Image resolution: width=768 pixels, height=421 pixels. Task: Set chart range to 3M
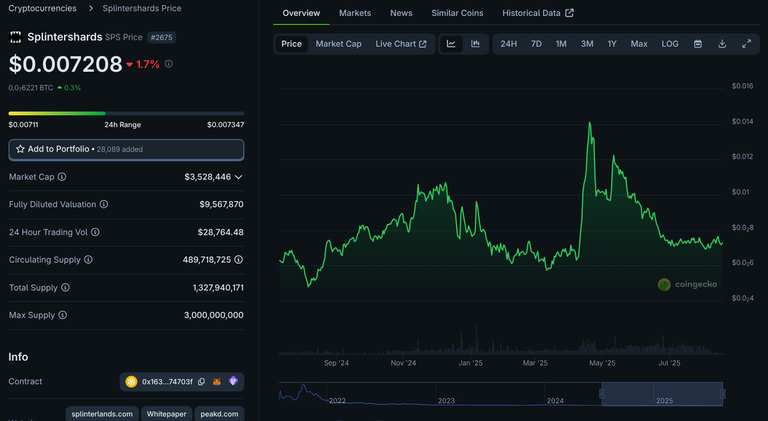[587, 44]
